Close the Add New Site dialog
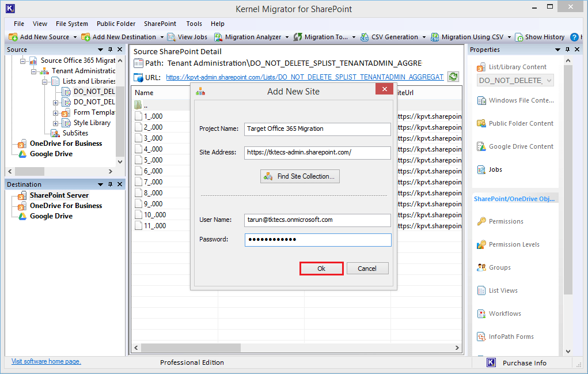Image resolution: width=588 pixels, height=374 pixels. (x=384, y=89)
